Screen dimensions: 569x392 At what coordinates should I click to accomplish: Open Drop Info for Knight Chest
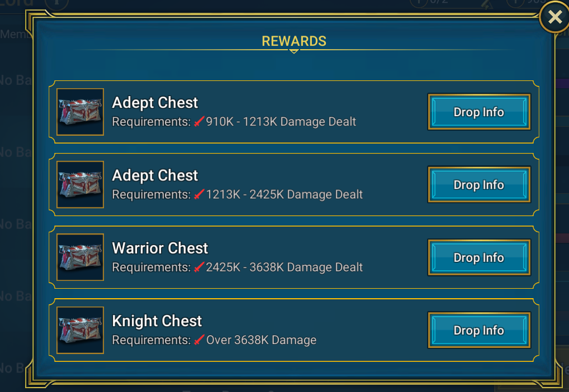coord(479,331)
